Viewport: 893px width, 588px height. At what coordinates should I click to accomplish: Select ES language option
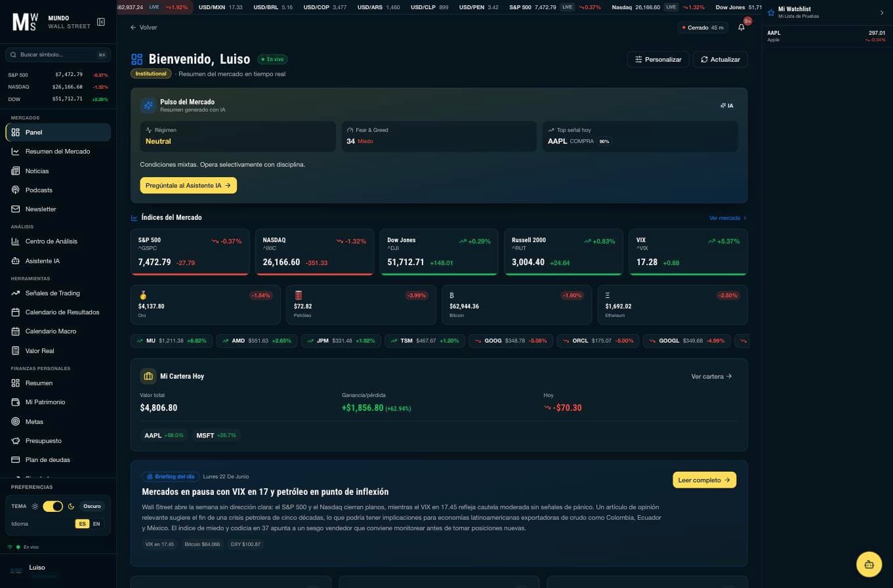pyautogui.click(x=82, y=524)
